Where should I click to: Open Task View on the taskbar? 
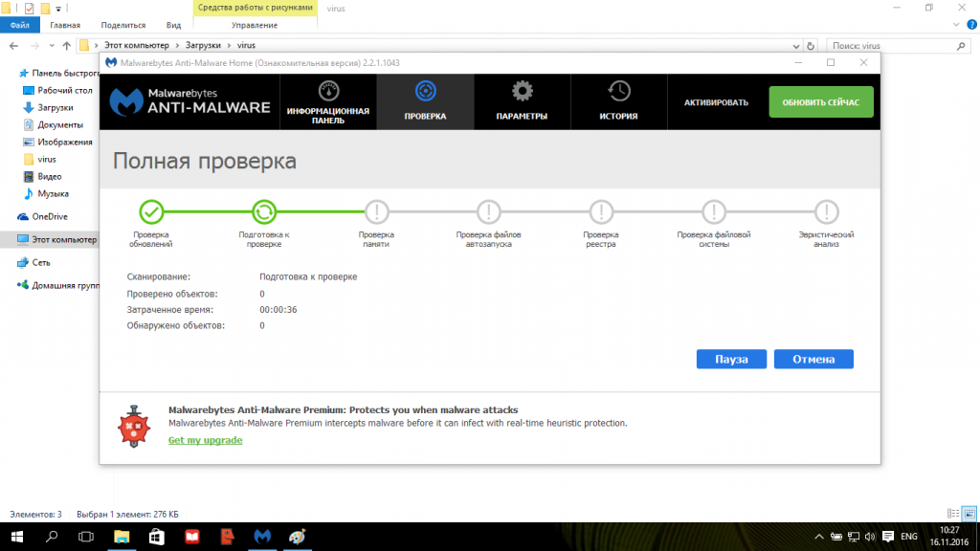point(85,537)
